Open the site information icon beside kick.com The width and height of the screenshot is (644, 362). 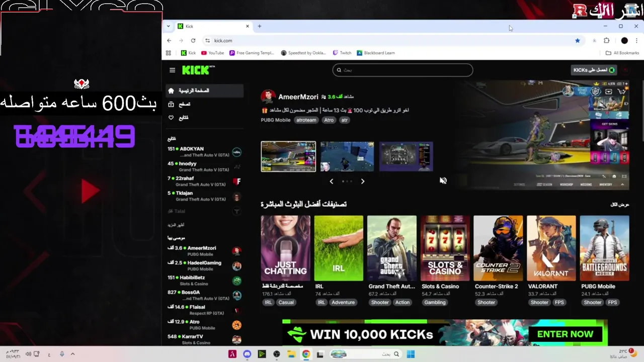(x=207, y=41)
